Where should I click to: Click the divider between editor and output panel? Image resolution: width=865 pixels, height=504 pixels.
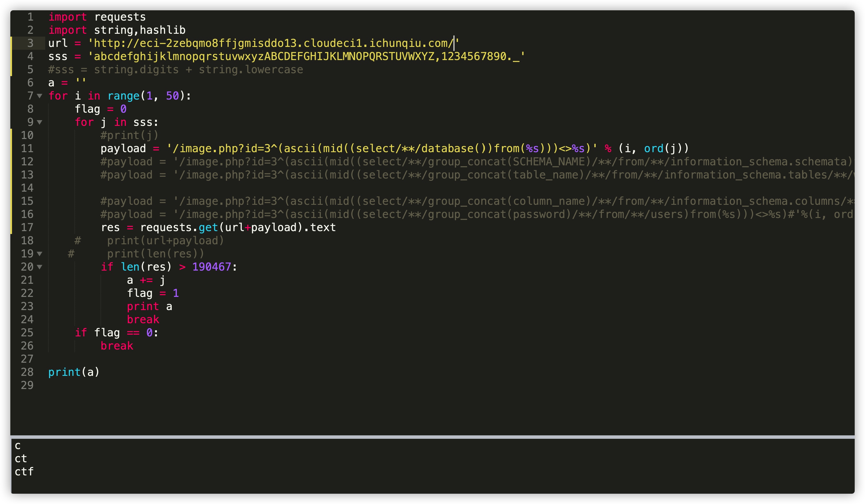click(x=433, y=437)
